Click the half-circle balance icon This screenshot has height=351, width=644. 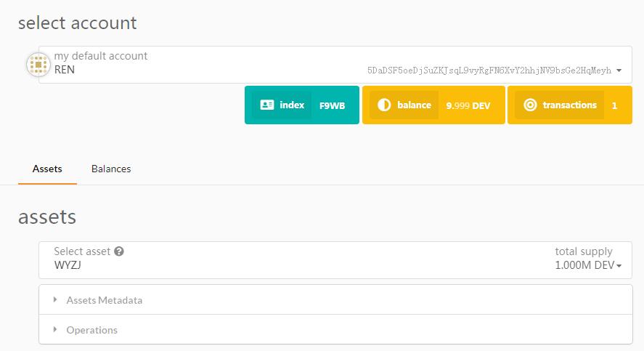(x=384, y=105)
